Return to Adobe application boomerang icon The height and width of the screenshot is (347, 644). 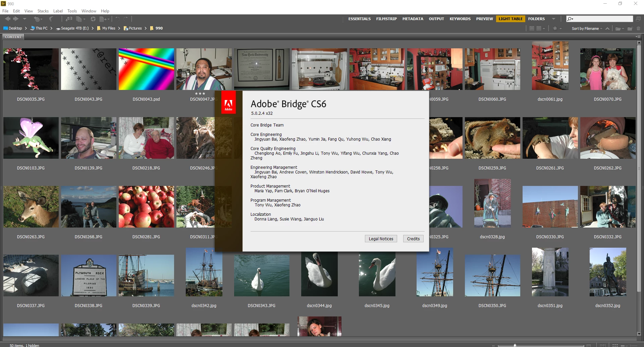coord(51,19)
